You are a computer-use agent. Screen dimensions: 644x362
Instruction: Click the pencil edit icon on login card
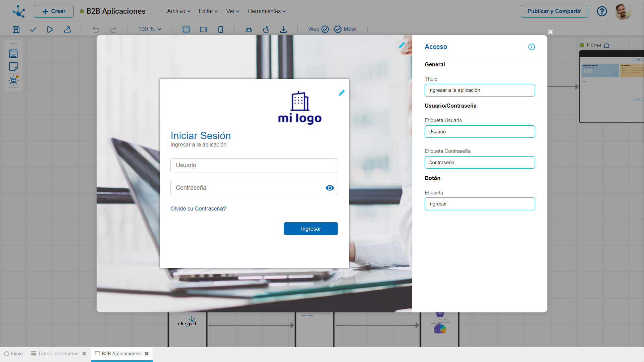[x=341, y=93]
